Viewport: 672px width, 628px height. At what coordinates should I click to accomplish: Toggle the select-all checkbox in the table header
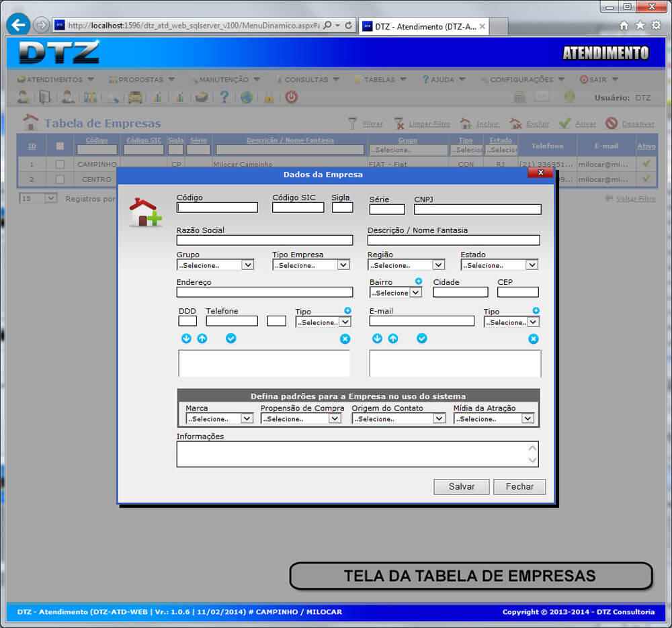coord(60,146)
